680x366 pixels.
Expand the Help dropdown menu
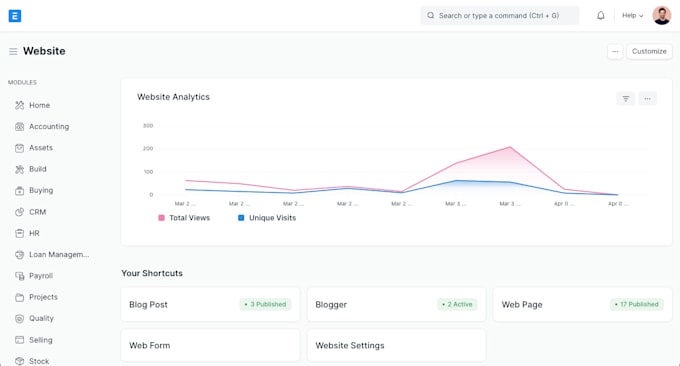pos(632,16)
